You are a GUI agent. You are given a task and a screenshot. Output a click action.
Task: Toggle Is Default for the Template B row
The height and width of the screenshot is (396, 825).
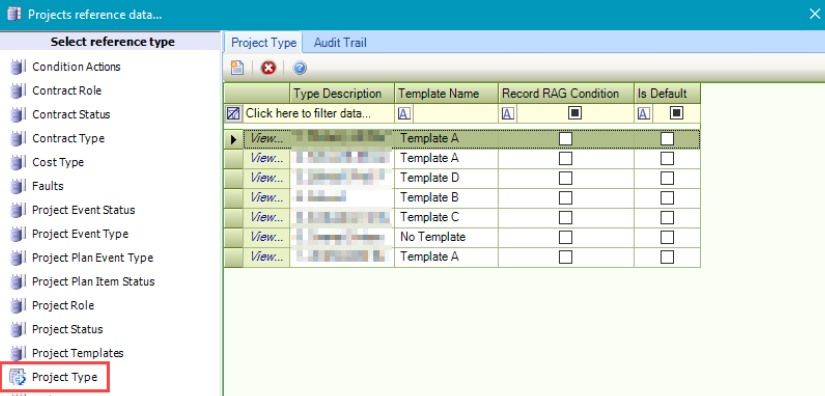point(667,198)
